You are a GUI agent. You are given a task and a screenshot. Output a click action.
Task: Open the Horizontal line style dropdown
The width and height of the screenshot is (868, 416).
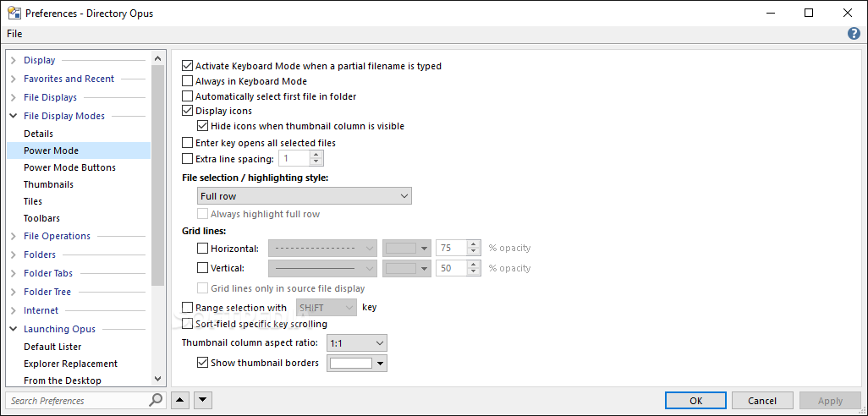[x=322, y=249]
